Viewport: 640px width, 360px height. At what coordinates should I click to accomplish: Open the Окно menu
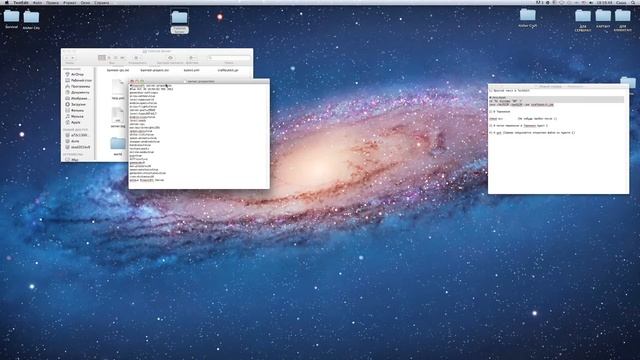pos(85,2)
